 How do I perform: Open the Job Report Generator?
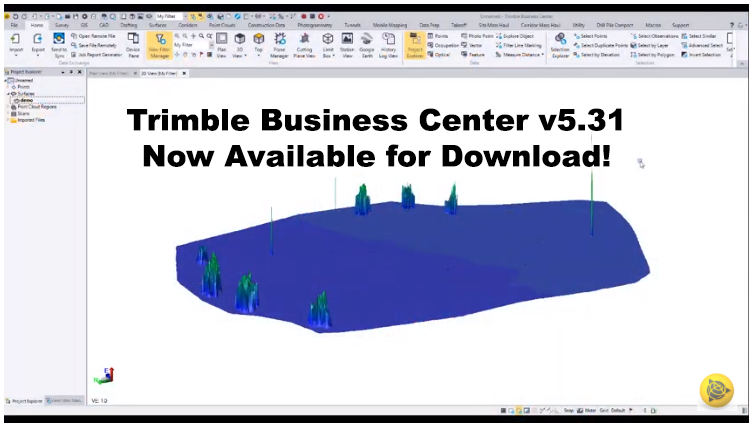click(x=97, y=55)
